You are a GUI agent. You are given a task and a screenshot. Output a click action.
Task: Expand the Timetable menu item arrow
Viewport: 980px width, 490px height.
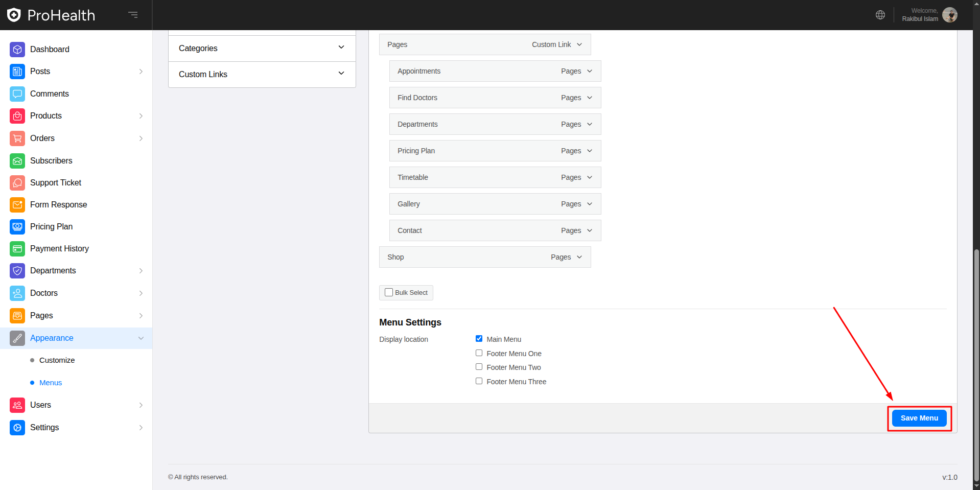tap(590, 177)
